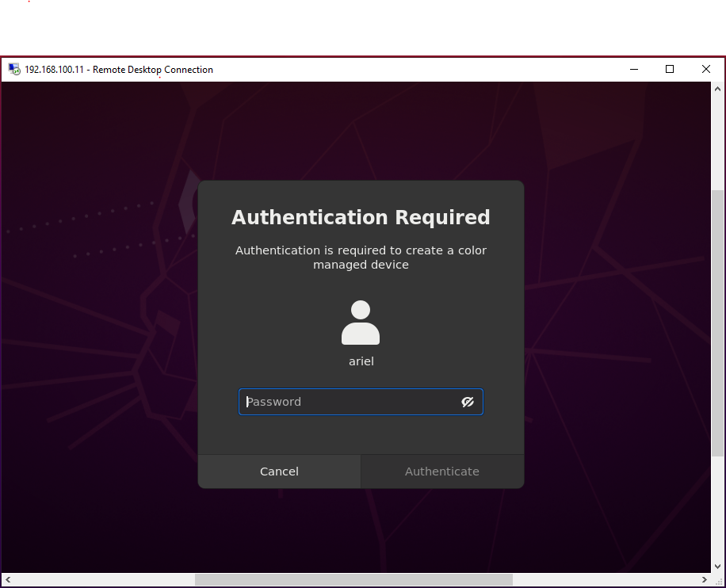Viewport: 726px width, 588px height.
Task: Maximize the Remote Desktop Connection window
Action: pyautogui.click(x=670, y=70)
